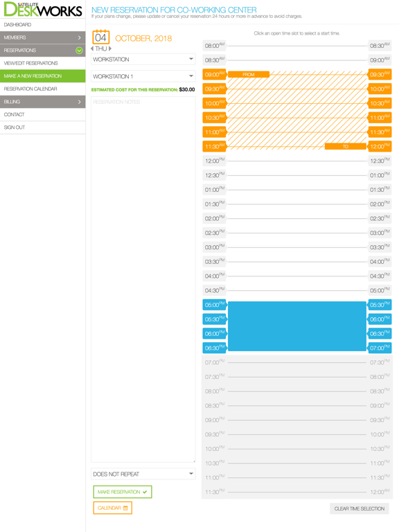Select the 12:00 PM start slot
This screenshot has height=532, width=399.
click(215, 161)
